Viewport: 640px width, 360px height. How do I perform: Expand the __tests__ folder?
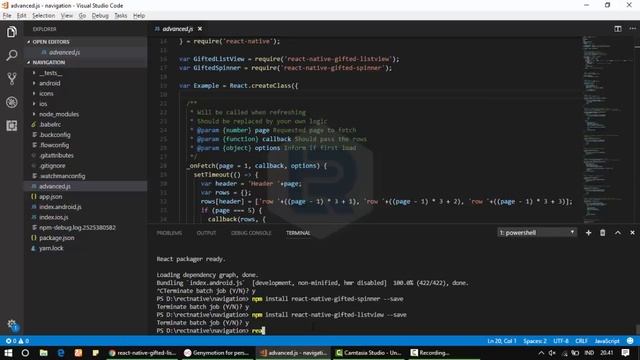[51, 73]
